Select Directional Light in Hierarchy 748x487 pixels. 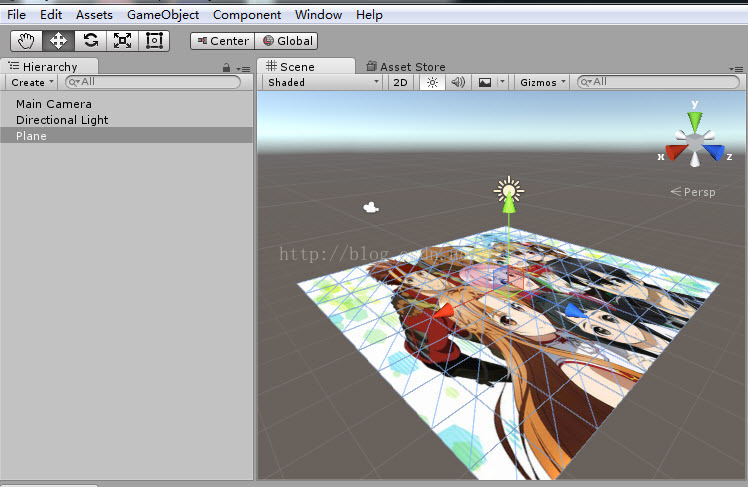pyautogui.click(x=126, y=120)
